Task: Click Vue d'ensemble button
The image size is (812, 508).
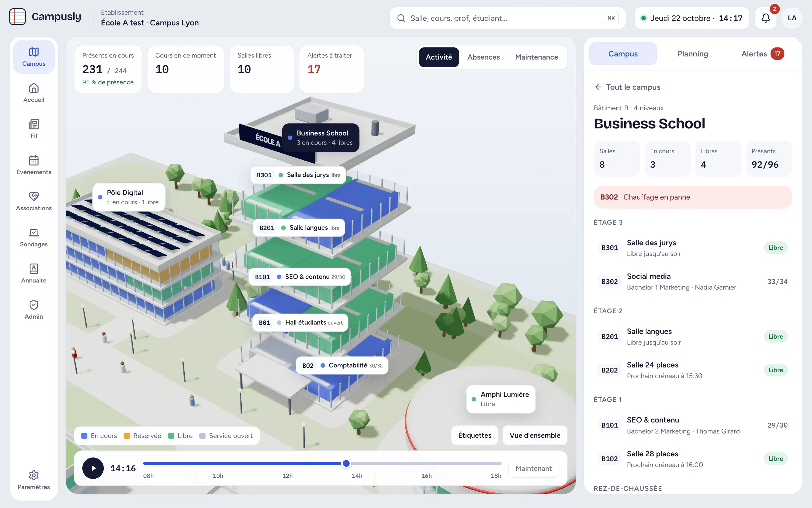Action: (x=535, y=435)
